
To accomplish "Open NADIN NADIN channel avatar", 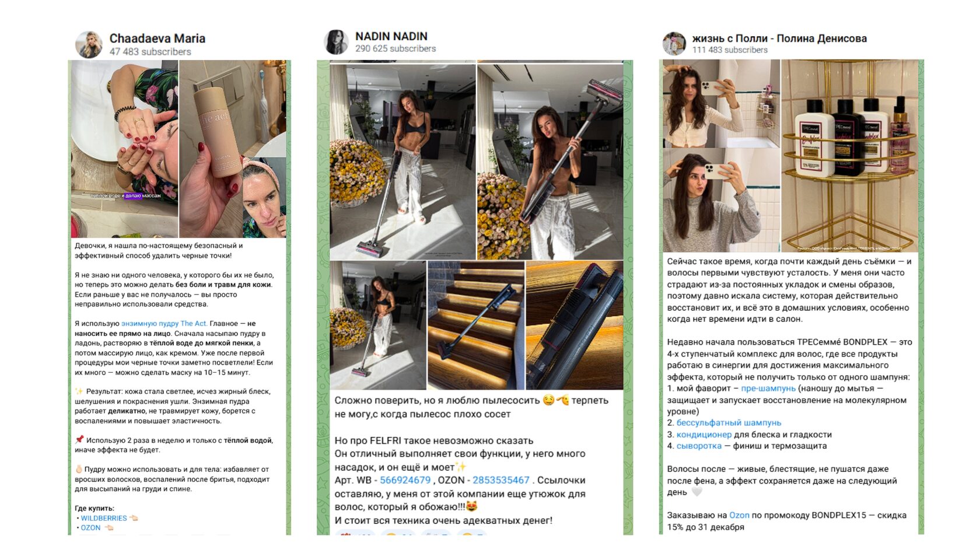I will pos(336,42).
